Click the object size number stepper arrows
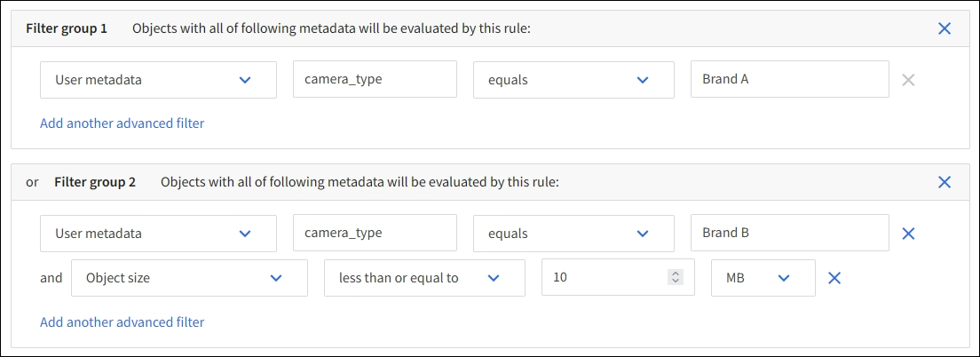This screenshot has width=980, height=357. pyautogui.click(x=676, y=278)
